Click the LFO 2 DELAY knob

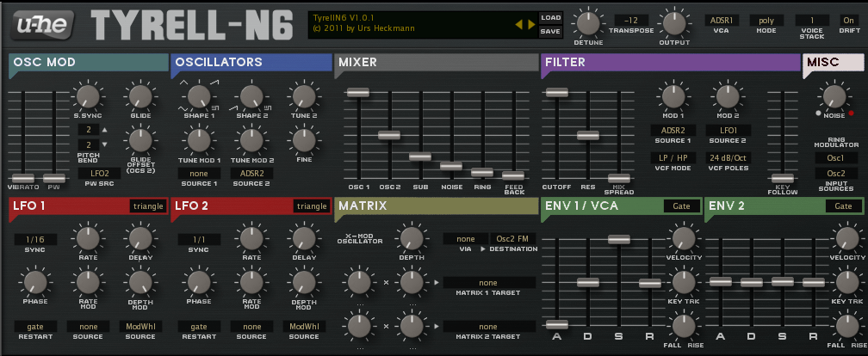304,238
